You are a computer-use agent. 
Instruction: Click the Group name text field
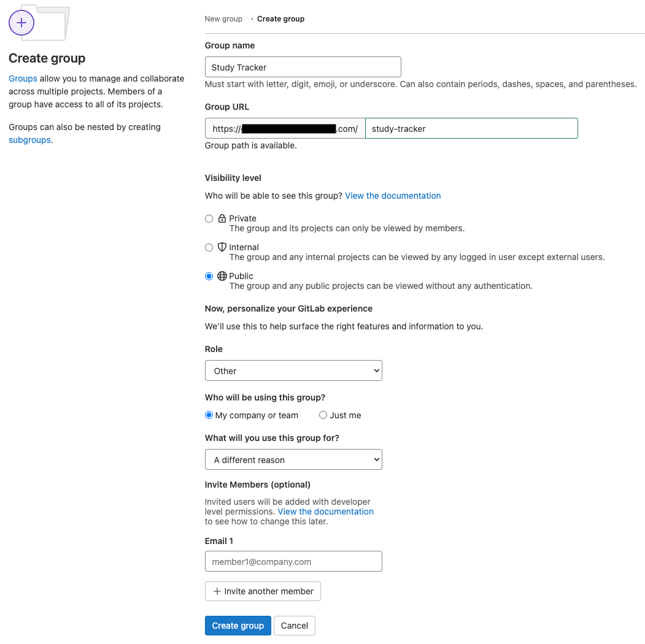click(x=303, y=67)
